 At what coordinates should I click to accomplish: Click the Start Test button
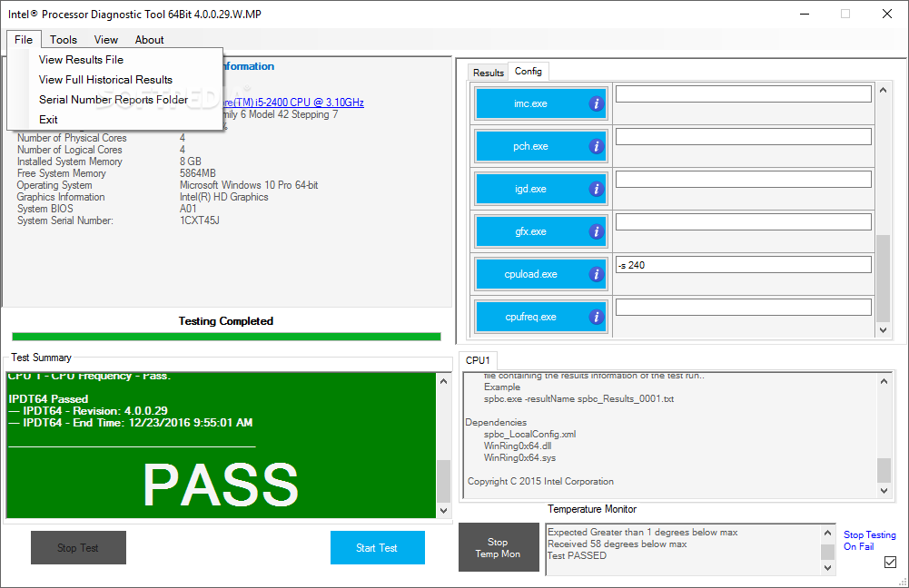click(x=378, y=547)
